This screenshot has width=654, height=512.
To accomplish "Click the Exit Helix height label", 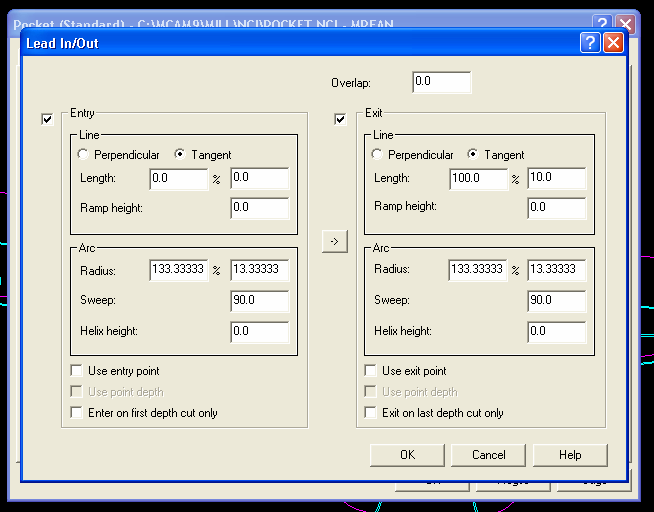I will coord(402,331).
